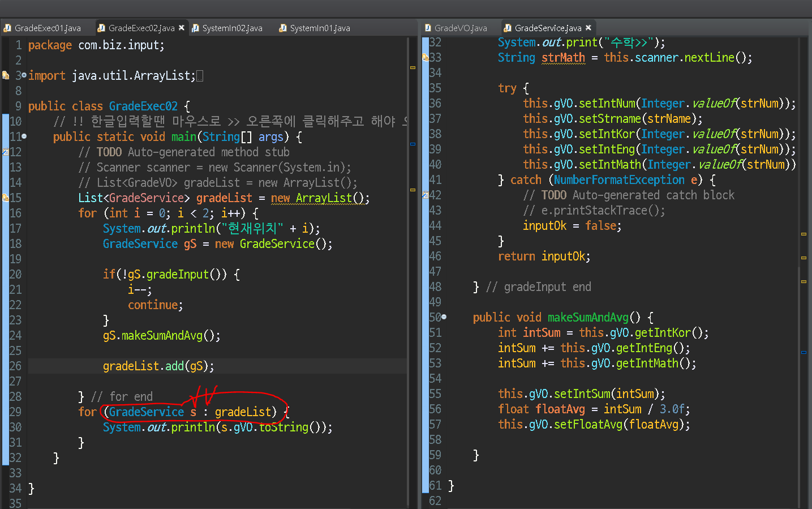Viewport: 812px width, 509px height.
Task: Click the 'continue;' keyword on line 22
Action: 156,305
